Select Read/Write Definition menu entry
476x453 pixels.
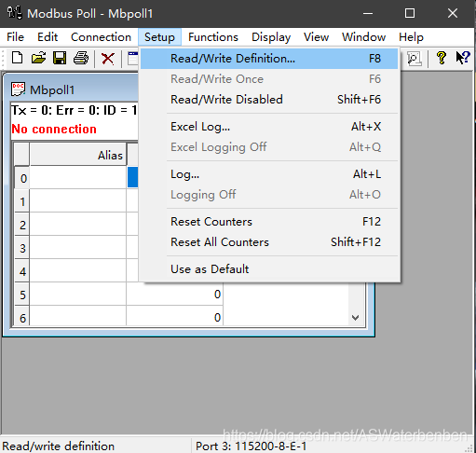(x=269, y=59)
